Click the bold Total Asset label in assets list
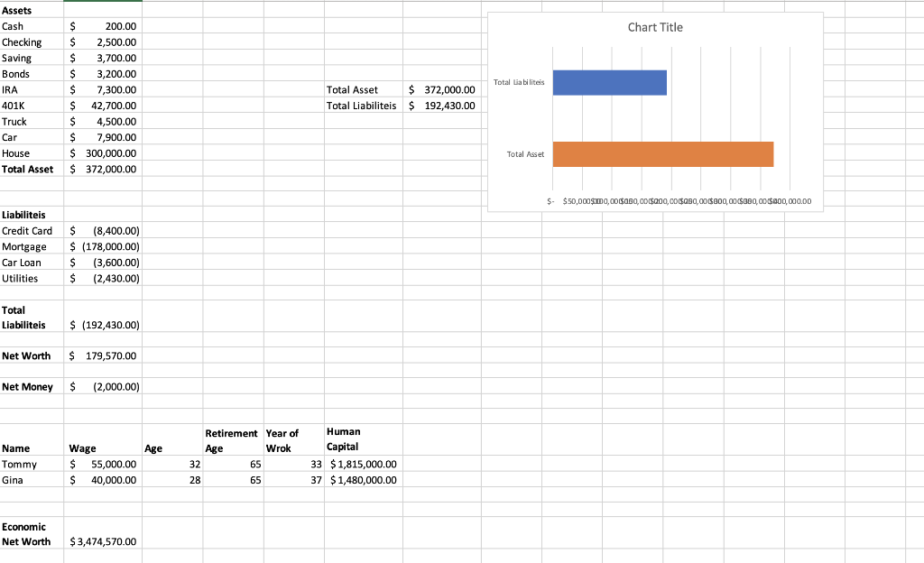The width and height of the screenshot is (924, 563). [32, 169]
